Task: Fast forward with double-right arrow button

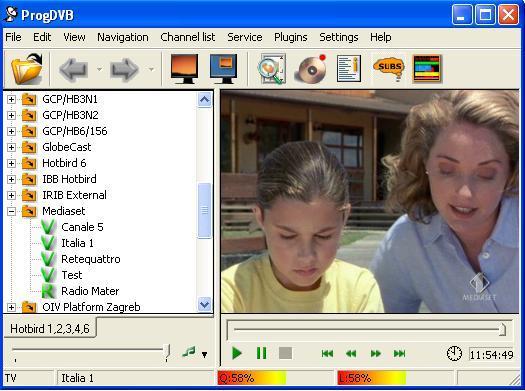Action: pos(376,354)
